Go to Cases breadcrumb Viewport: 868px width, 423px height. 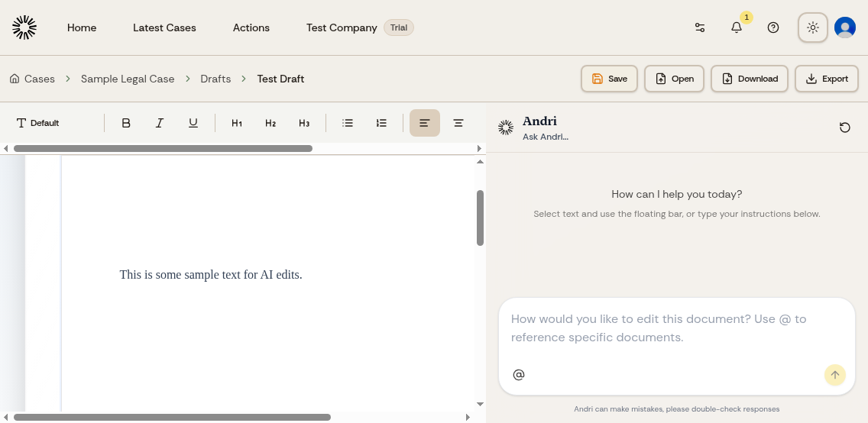[39, 79]
